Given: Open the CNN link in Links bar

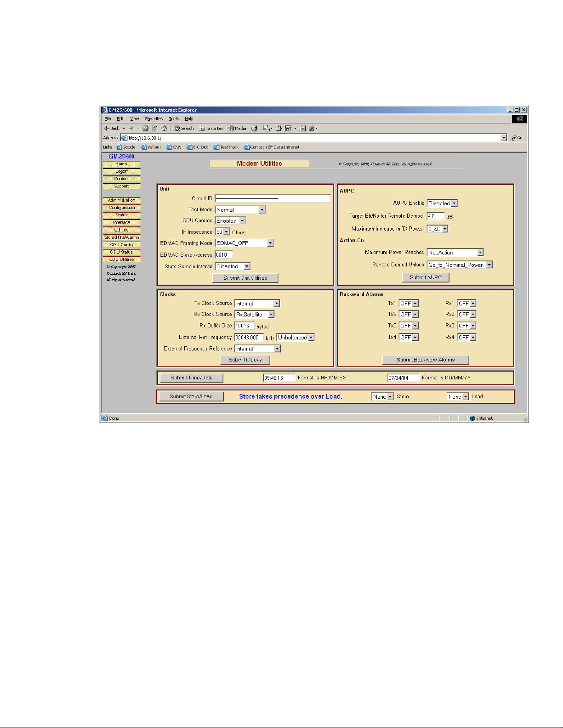Looking at the screenshot, I should click(174, 147).
